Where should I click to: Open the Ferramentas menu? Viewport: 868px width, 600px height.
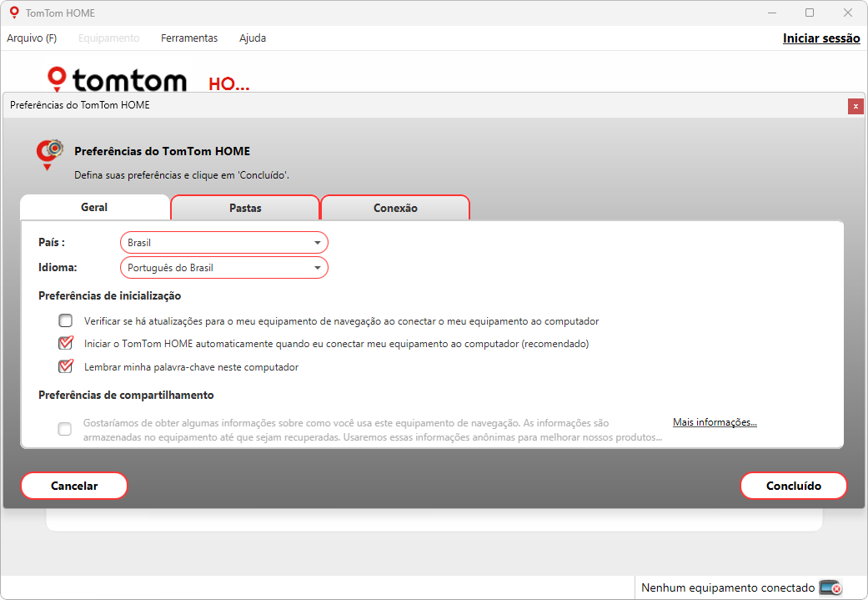189,38
